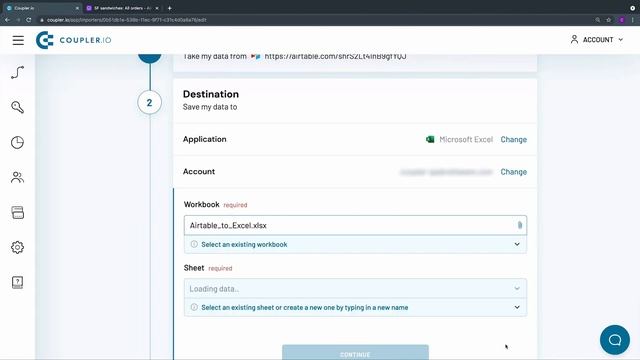Switch to the Coupler.io browser tab
Screen dimensions: 640x360
point(41,8)
